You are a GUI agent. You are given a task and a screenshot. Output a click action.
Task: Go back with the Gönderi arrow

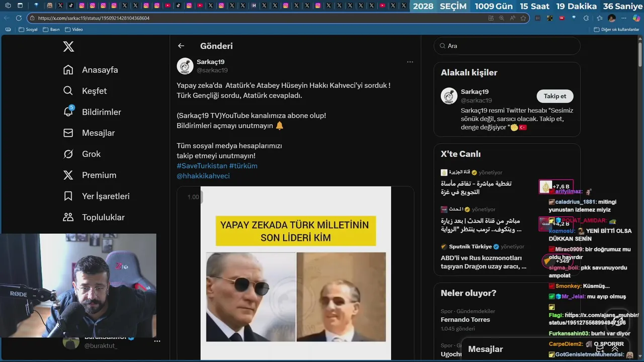181,46
